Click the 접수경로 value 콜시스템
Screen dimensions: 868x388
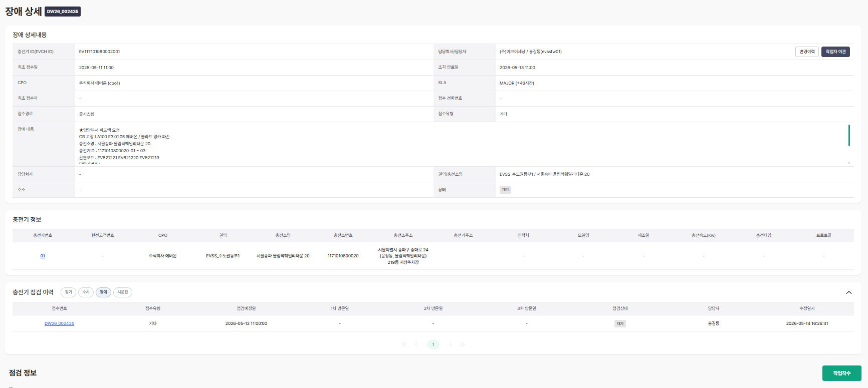(x=86, y=114)
